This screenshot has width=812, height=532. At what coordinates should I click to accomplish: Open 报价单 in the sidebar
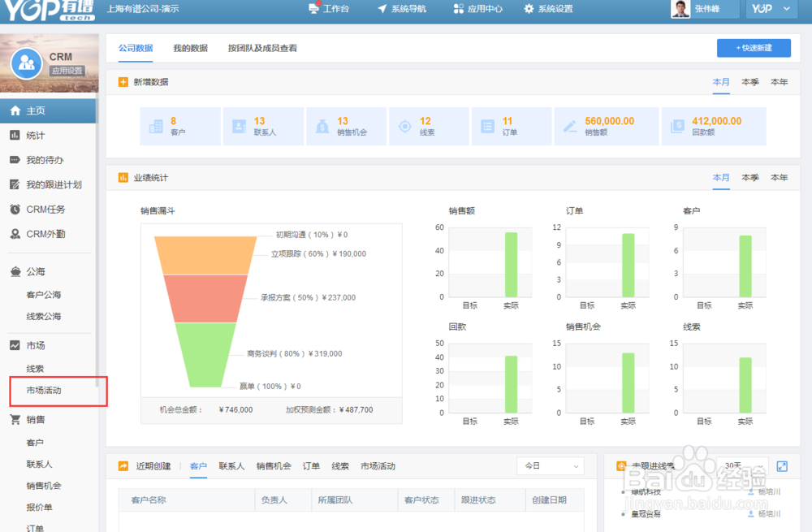pyautogui.click(x=39, y=507)
